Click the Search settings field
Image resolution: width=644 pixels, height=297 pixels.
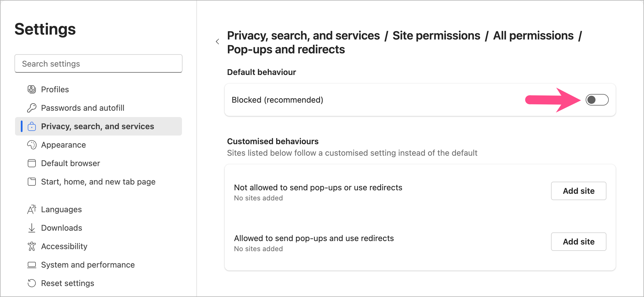[x=98, y=64]
